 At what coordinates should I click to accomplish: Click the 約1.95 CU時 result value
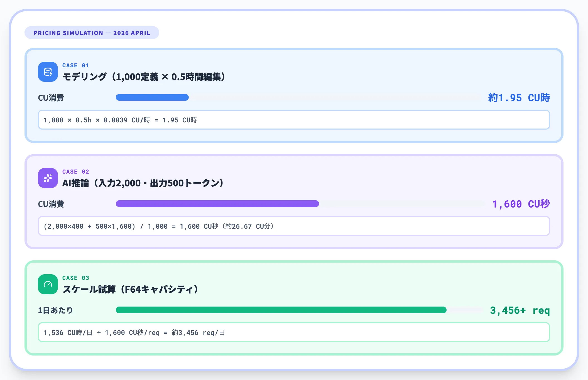pos(519,98)
